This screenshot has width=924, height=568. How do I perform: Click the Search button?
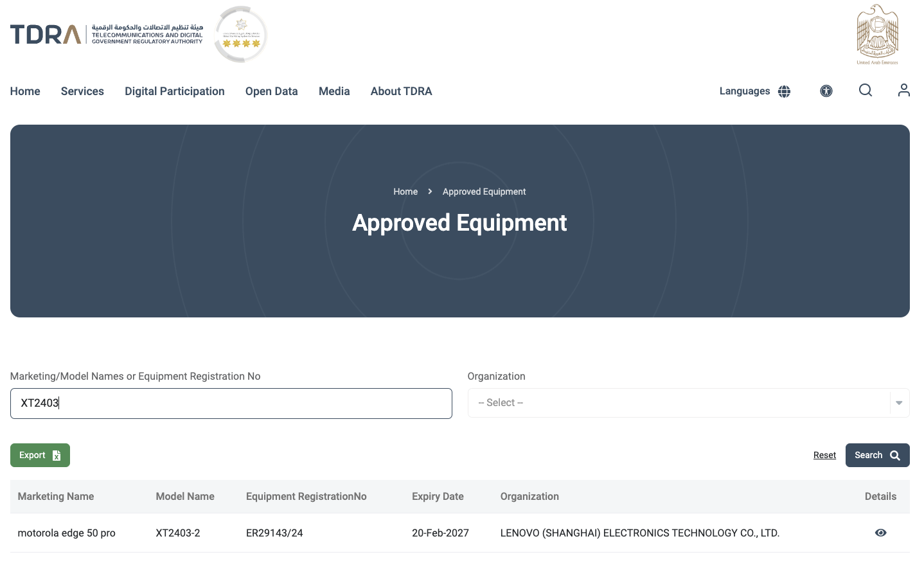(877, 455)
